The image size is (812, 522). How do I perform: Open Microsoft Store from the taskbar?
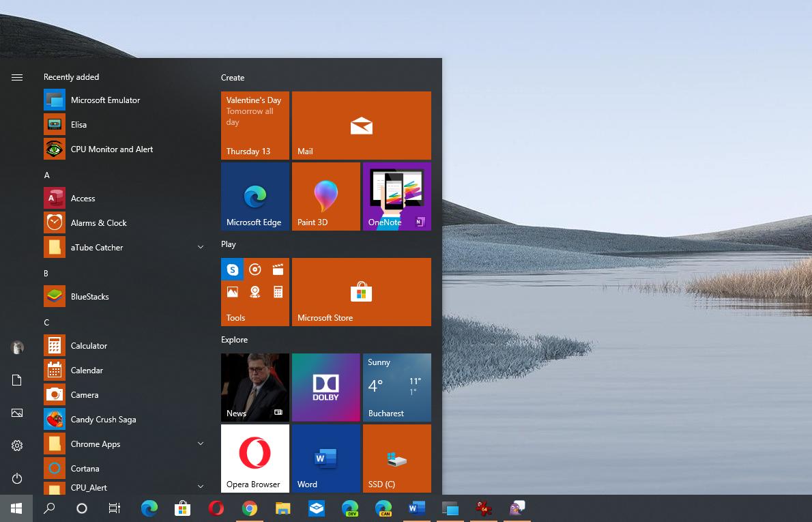(x=182, y=508)
